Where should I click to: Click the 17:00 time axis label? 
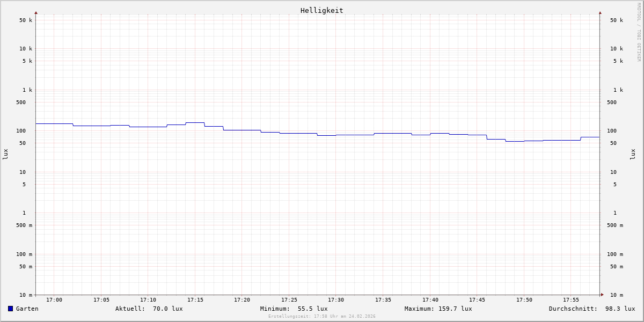click(x=54, y=300)
